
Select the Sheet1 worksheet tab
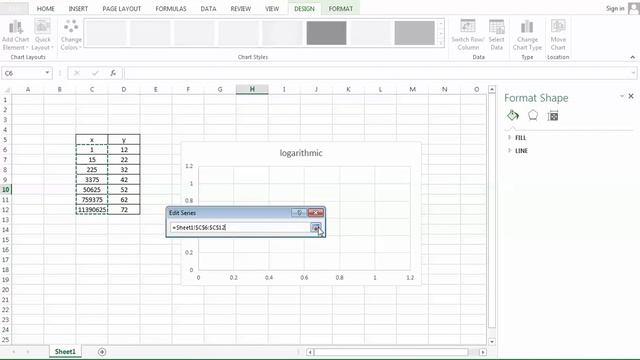point(65,352)
